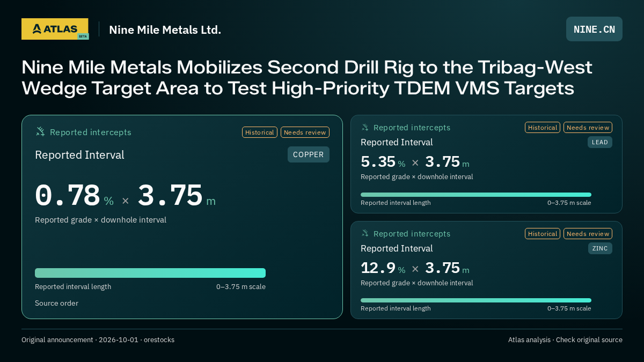Click the 12.9 zinc grade value
This screenshot has height=362, width=644.
pyautogui.click(x=378, y=268)
